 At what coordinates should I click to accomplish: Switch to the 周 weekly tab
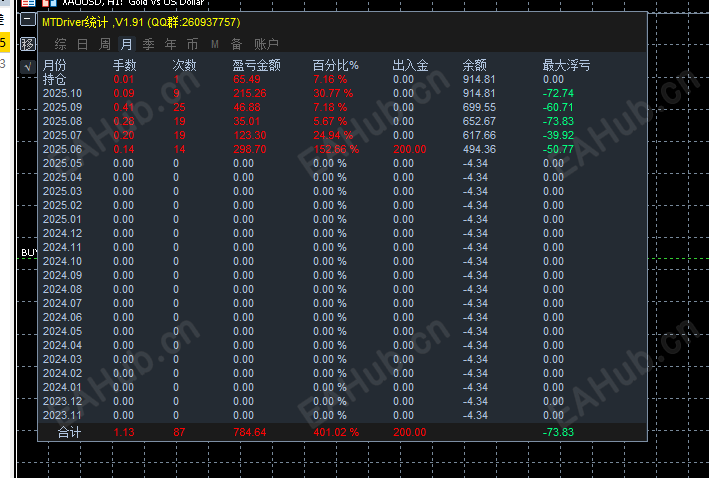click(x=104, y=44)
